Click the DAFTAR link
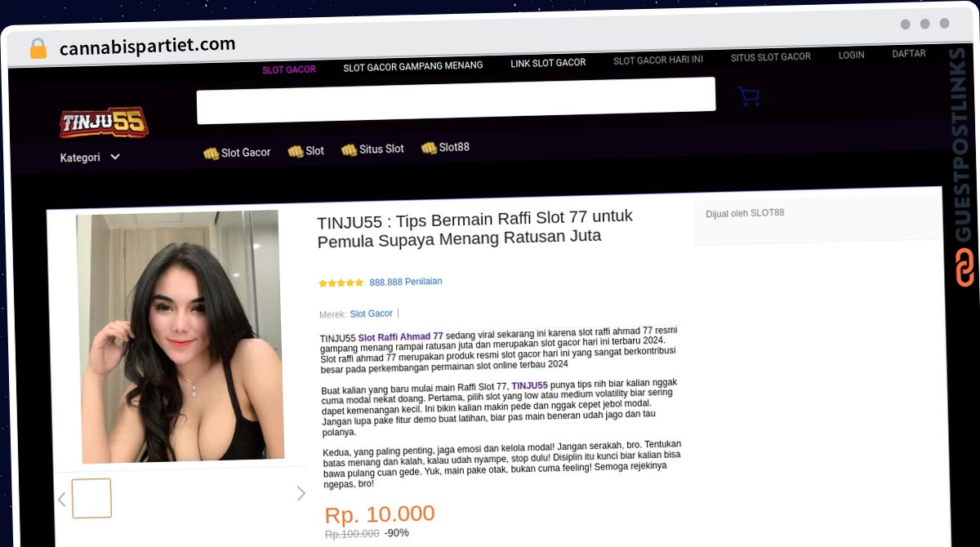 [x=908, y=53]
